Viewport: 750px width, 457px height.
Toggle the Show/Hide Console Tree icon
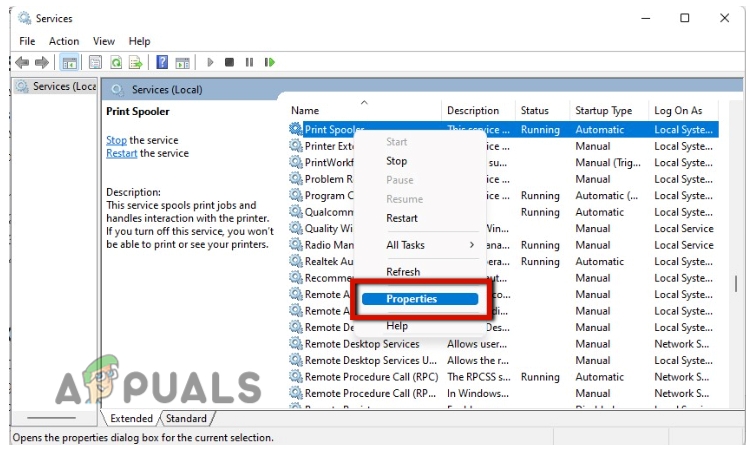click(x=70, y=62)
